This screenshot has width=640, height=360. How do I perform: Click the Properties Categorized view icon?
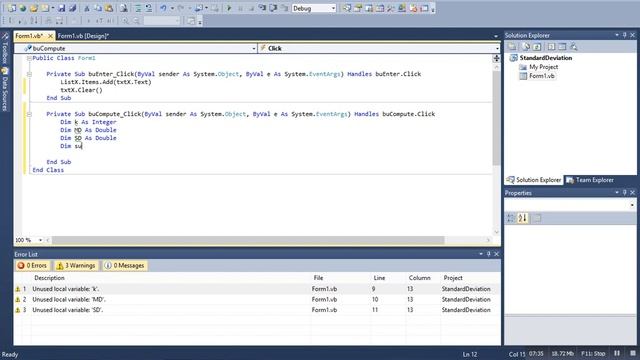(511, 218)
